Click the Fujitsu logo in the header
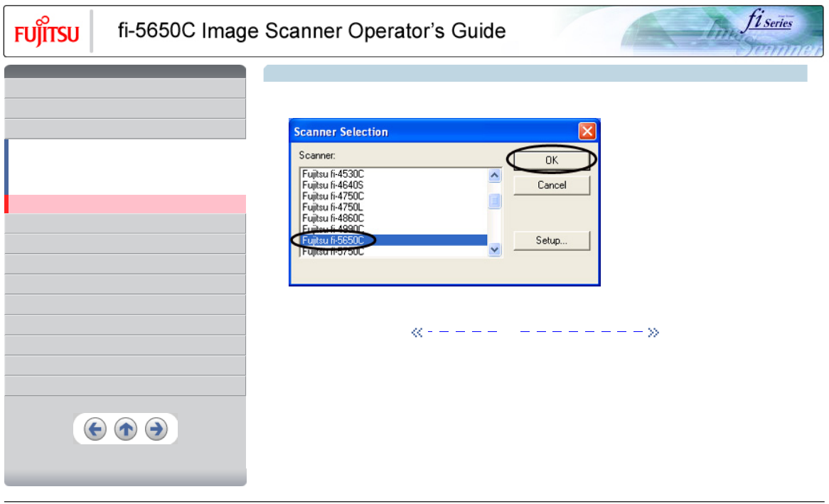 (47, 32)
